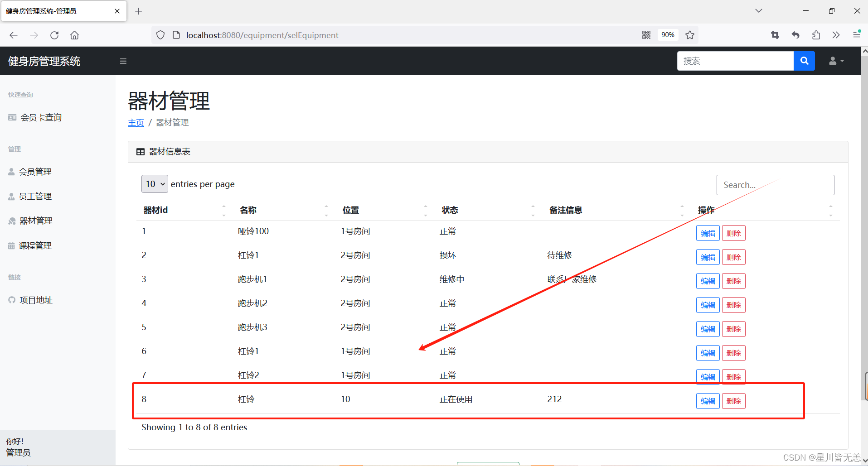Edit the 跑步机1 row
This screenshot has height=466, width=868.
tap(708, 281)
